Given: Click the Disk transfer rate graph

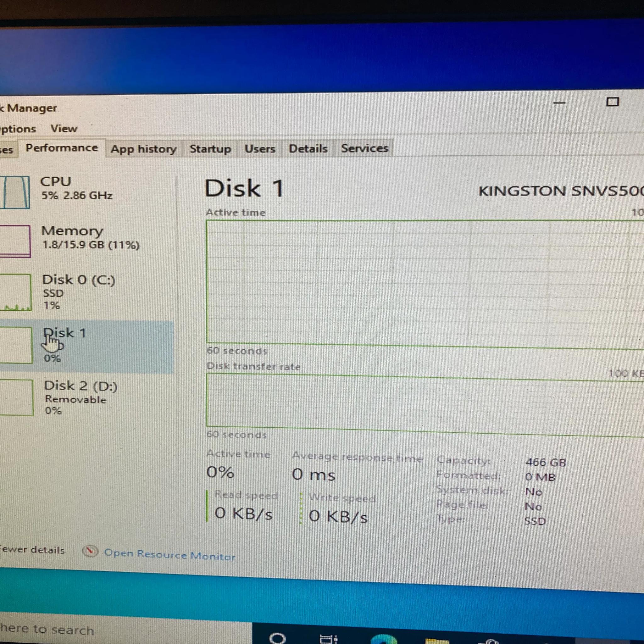Looking at the screenshot, I should tap(425, 404).
